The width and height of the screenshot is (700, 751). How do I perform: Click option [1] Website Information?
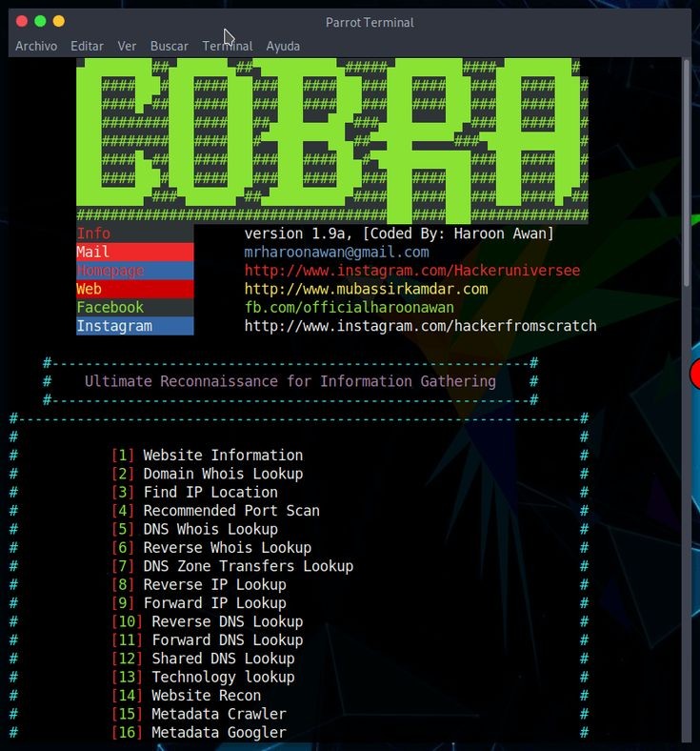[x=207, y=455]
